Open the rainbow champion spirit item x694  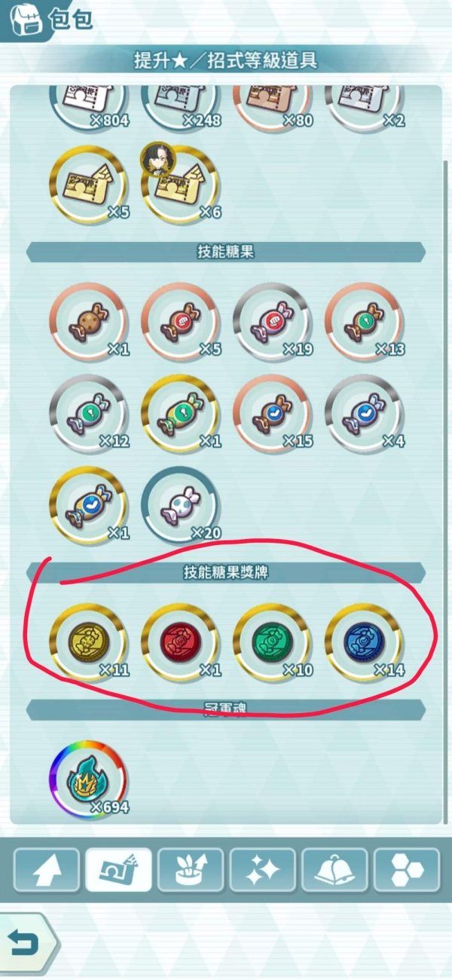[x=88, y=780]
